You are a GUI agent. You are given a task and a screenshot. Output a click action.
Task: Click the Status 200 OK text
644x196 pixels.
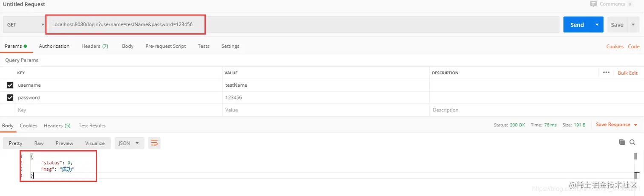(509, 125)
